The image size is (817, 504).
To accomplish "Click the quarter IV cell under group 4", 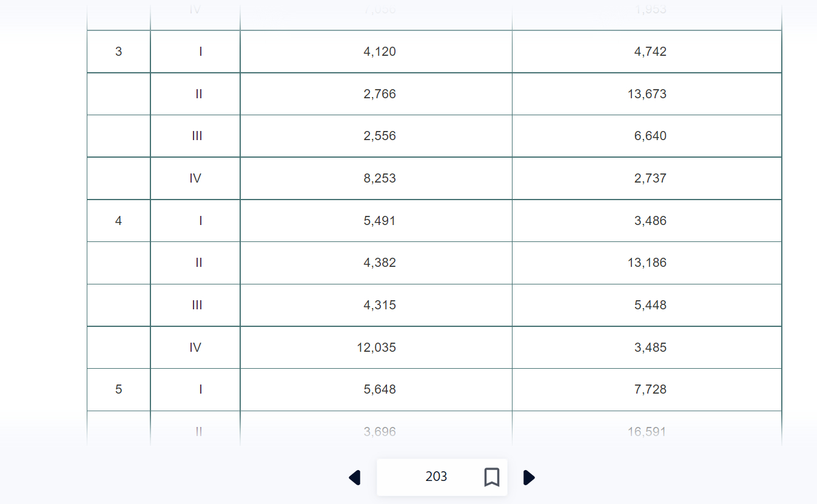I will click(x=195, y=347).
